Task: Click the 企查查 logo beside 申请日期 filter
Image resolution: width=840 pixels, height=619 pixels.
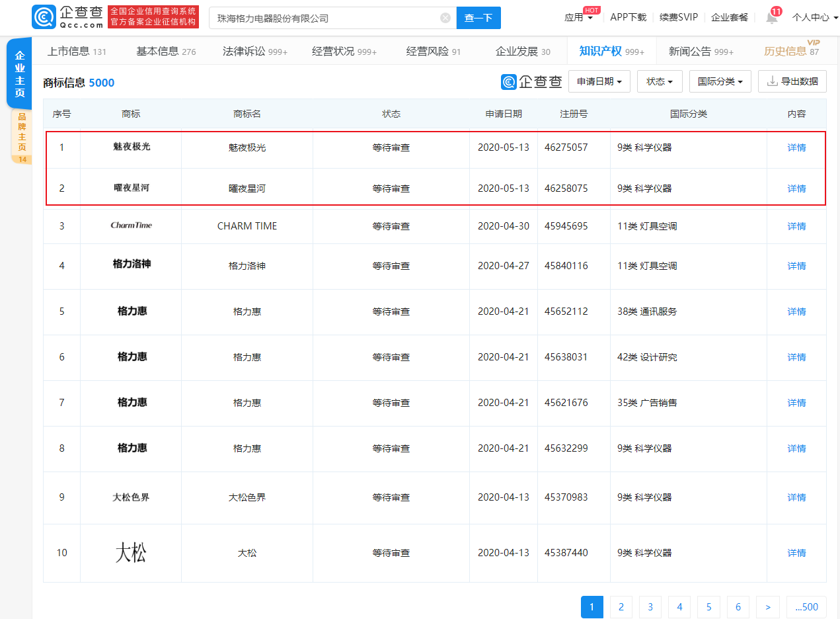Action: [x=532, y=81]
